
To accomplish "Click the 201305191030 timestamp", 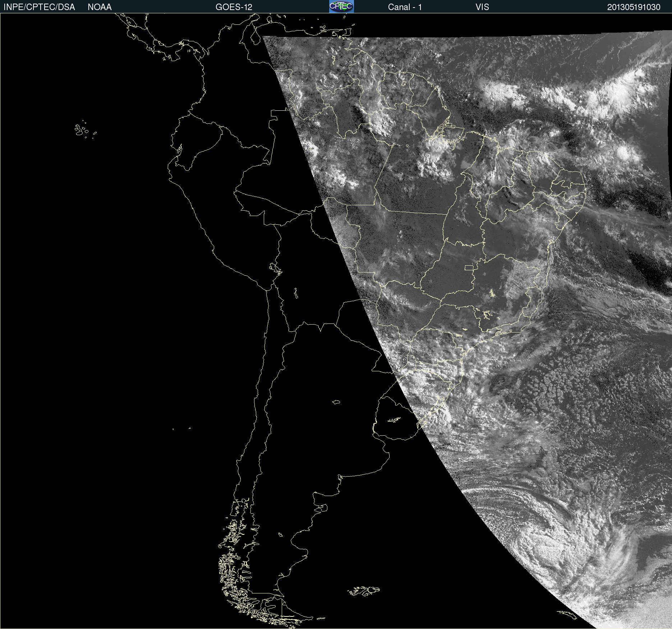I will pyautogui.click(x=634, y=7).
